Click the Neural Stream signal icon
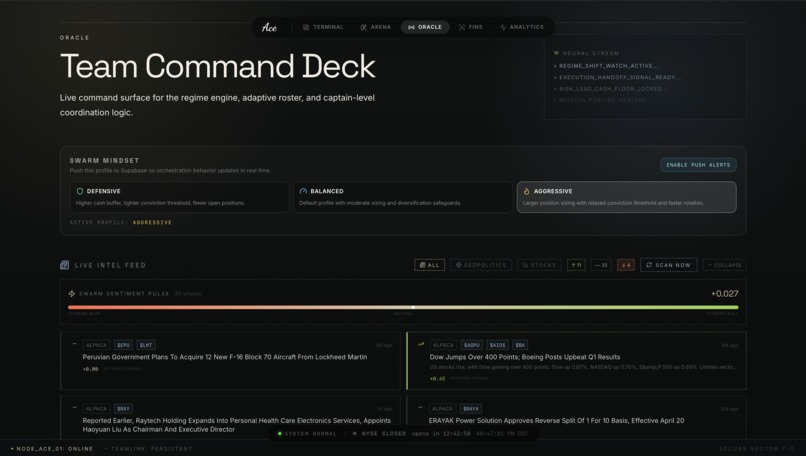 click(556, 53)
